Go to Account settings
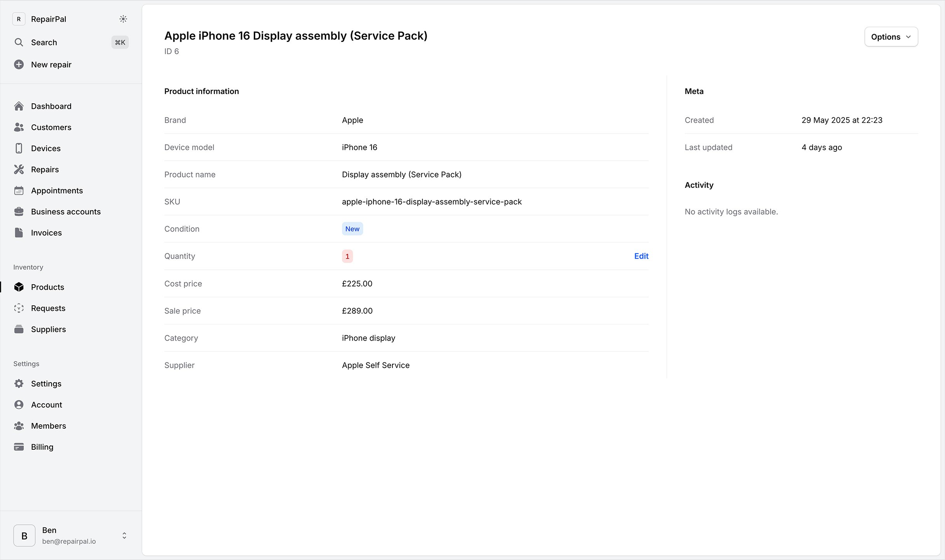This screenshot has height=560, width=945. click(47, 405)
